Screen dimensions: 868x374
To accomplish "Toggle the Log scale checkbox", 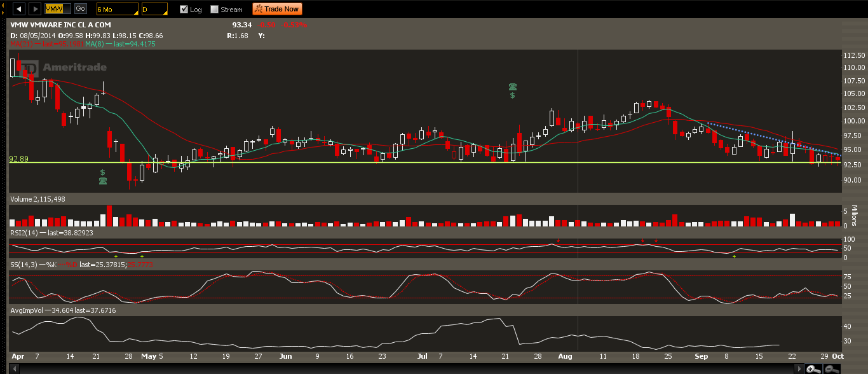I will click(x=184, y=10).
